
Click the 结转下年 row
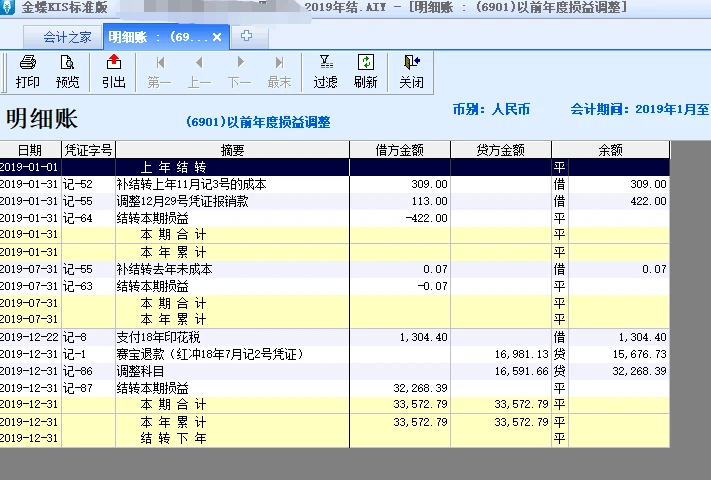(x=335, y=439)
